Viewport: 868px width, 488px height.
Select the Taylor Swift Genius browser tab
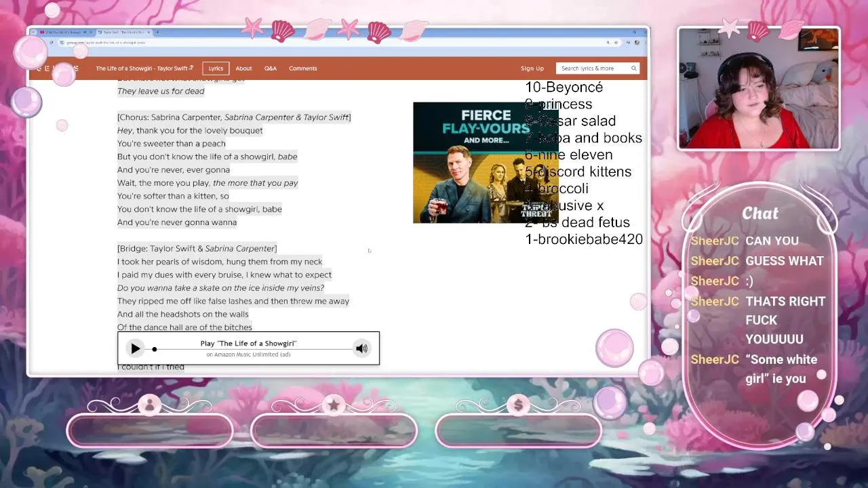[x=125, y=32]
